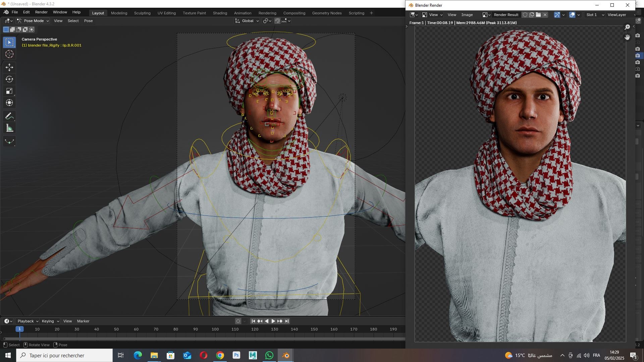The image size is (644, 362).
Task: Open the ViewLayer dropdown
Action: pyautogui.click(x=621, y=15)
